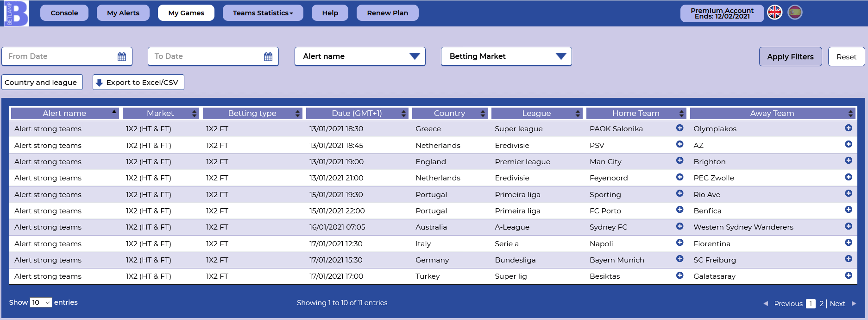Click plus icon next to PSV
Image resolution: width=868 pixels, height=320 pixels.
pyautogui.click(x=679, y=144)
